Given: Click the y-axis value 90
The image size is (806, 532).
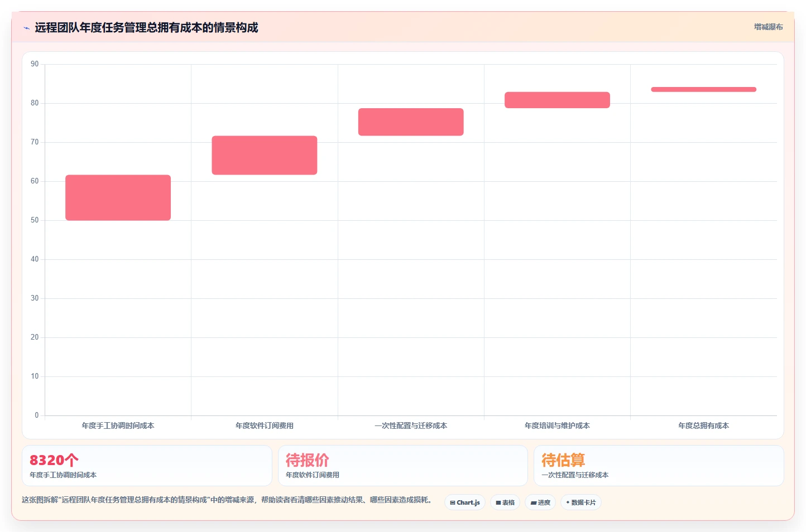Looking at the screenshot, I should click(x=35, y=64).
